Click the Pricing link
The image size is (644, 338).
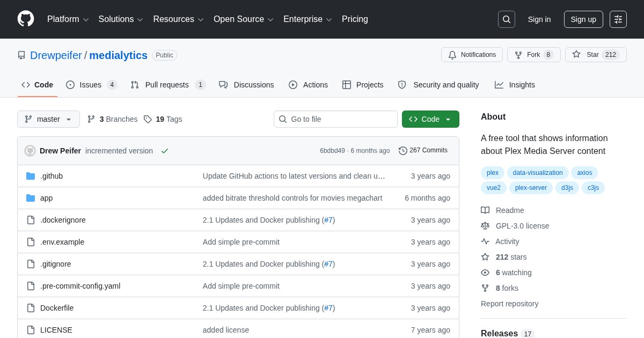pos(355,19)
